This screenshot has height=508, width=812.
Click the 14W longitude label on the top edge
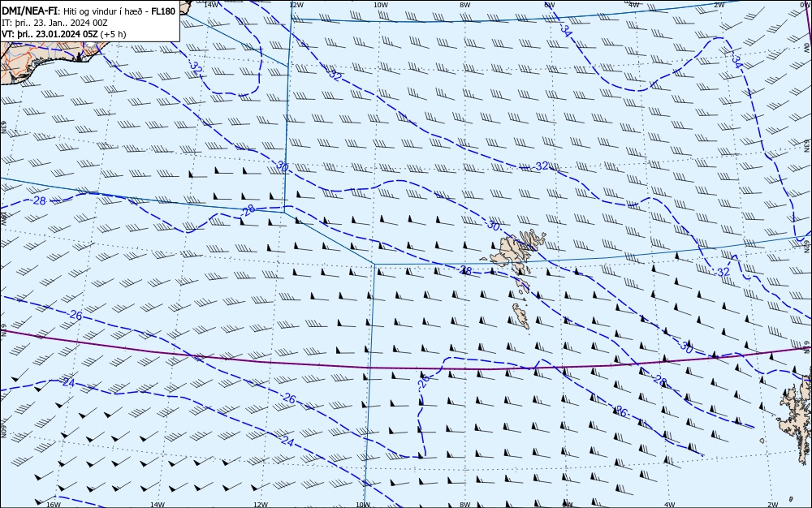[x=211, y=5]
